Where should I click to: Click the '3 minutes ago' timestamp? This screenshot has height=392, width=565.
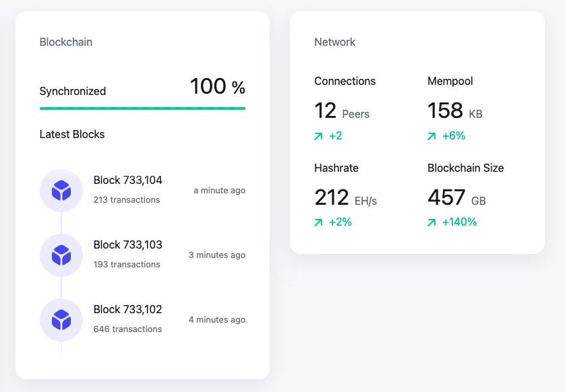pos(217,255)
